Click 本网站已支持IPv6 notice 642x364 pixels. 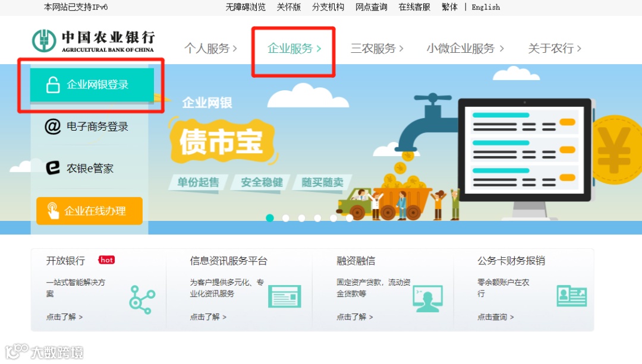[x=75, y=7]
